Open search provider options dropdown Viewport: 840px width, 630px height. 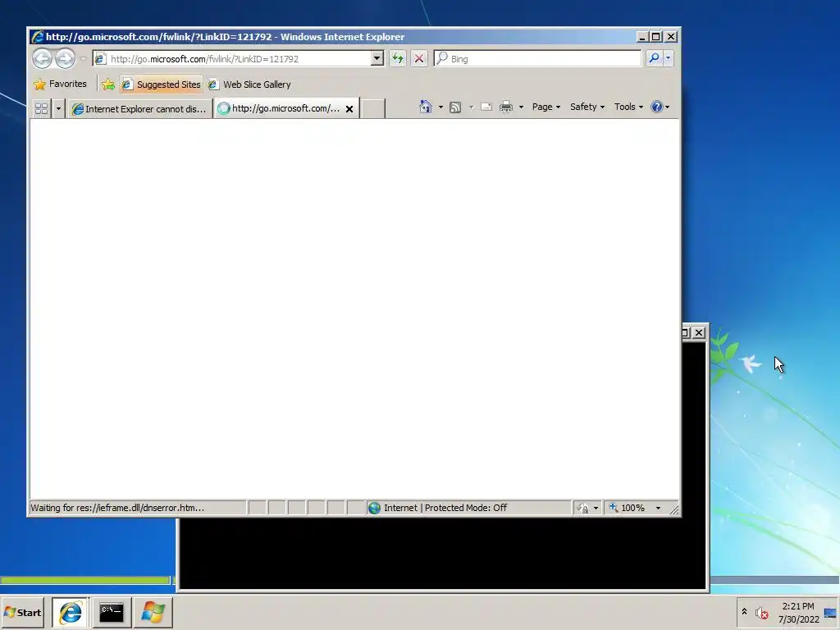668,58
